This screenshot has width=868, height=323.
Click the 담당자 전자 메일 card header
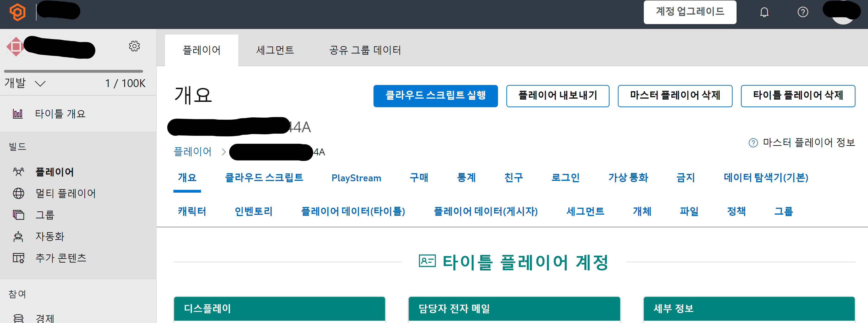pos(514,309)
